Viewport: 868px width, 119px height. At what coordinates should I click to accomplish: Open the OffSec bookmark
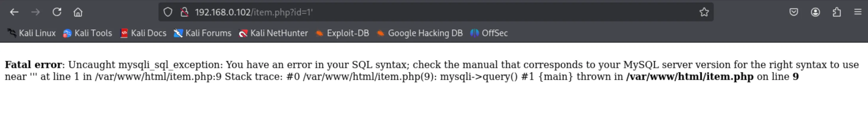pos(489,33)
